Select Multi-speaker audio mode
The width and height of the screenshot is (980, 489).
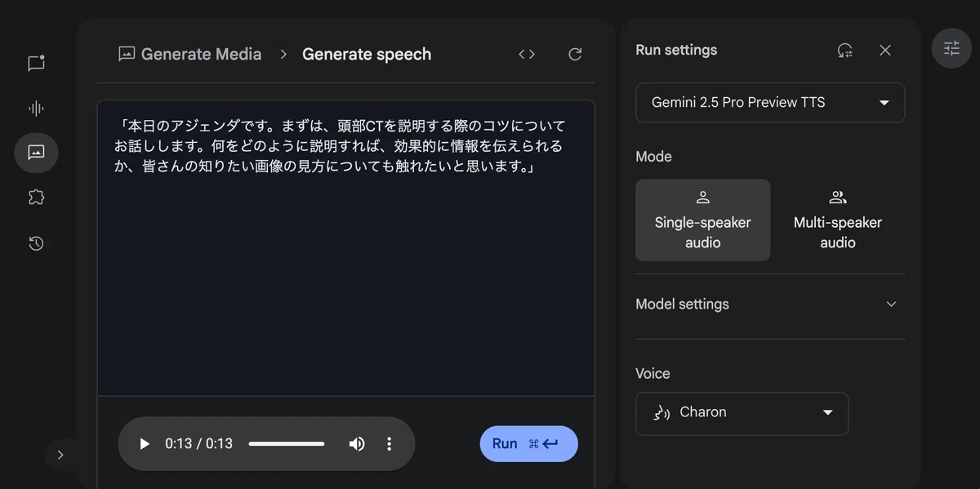coord(838,220)
